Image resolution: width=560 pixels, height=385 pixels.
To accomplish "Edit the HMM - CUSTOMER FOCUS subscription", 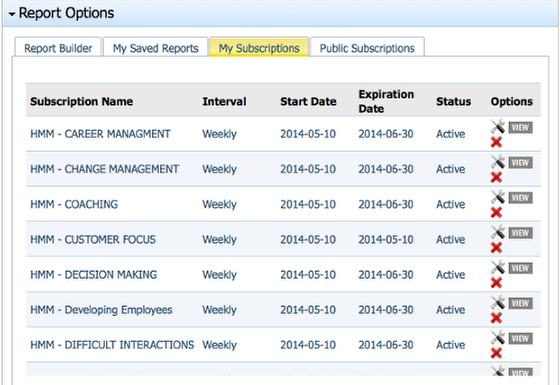I will tap(498, 232).
